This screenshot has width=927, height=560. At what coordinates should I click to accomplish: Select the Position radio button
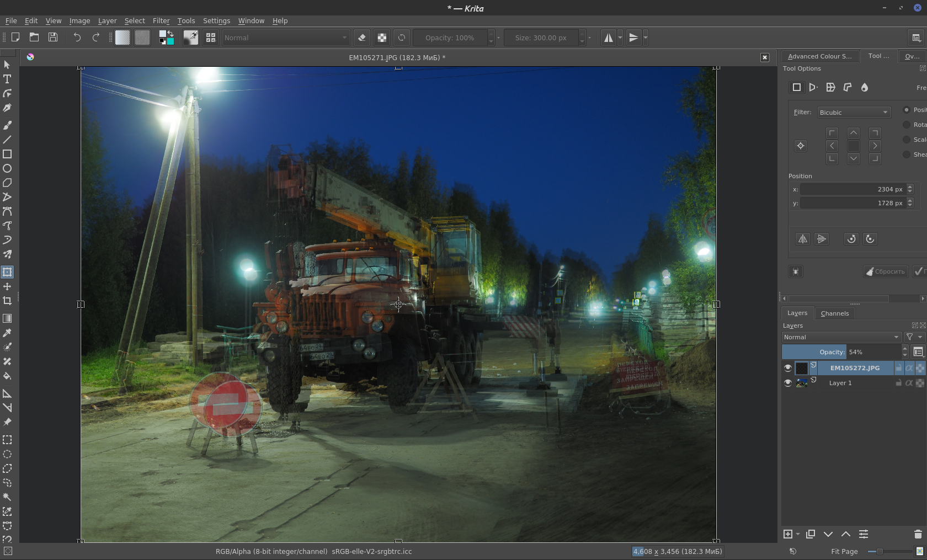click(x=907, y=110)
